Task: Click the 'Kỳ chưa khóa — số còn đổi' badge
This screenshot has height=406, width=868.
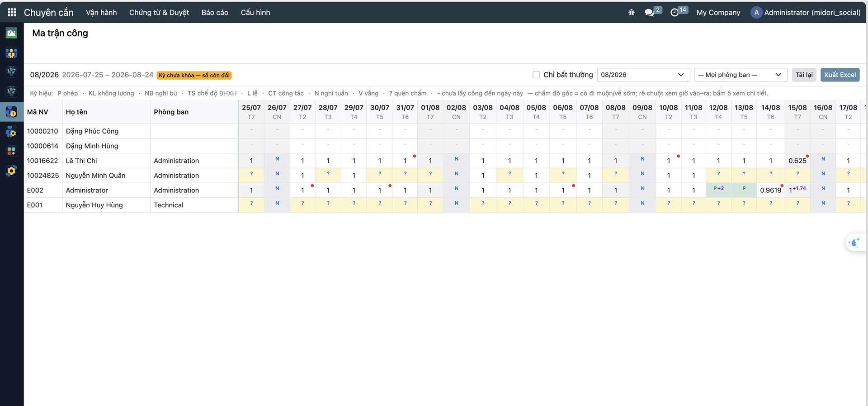Action: [x=194, y=75]
